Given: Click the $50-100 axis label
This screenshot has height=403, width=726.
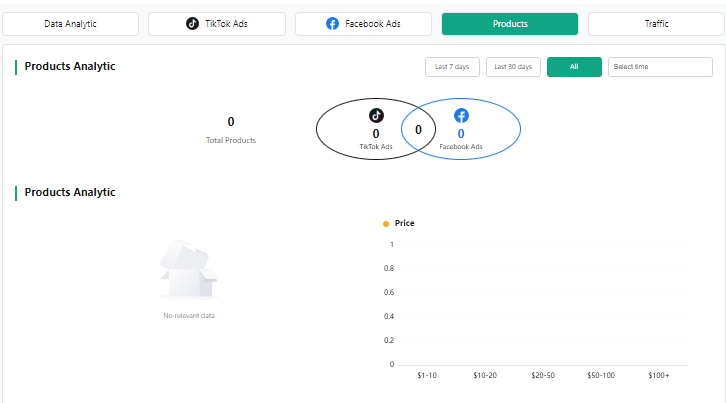Looking at the screenshot, I should pyautogui.click(x=601, y=375).
